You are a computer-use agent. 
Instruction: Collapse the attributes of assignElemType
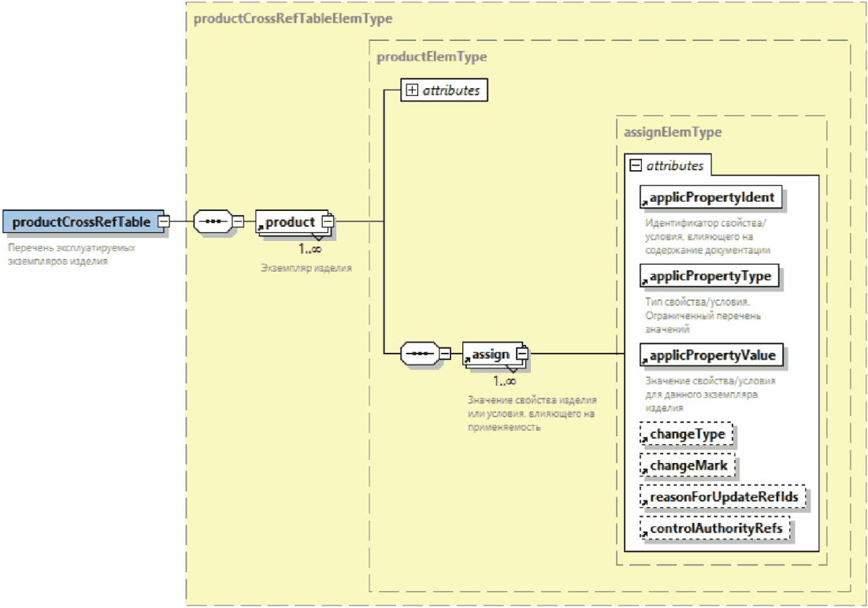click(635, 166)
